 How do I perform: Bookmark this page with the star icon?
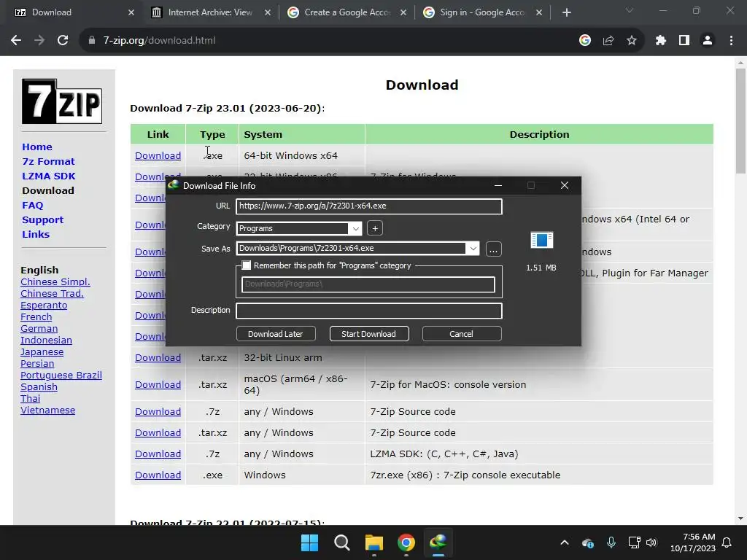[632, 41]
